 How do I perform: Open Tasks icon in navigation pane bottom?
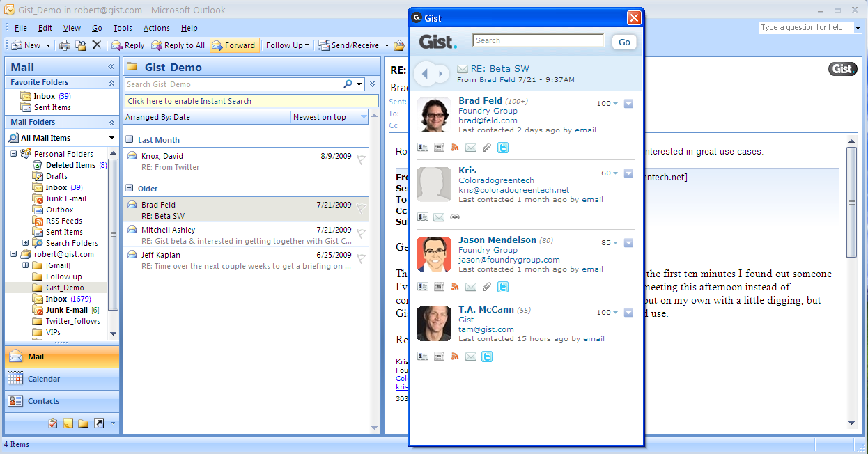click(53, 423)
